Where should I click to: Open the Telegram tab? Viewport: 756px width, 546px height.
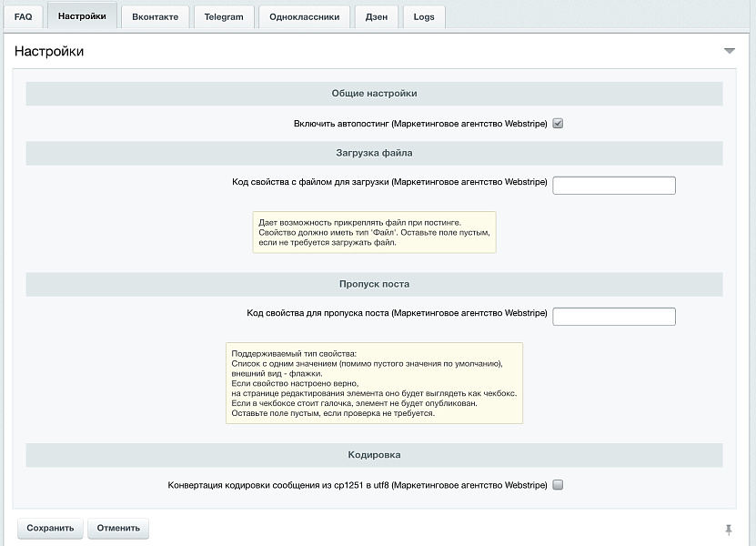(x=223, y=15)
